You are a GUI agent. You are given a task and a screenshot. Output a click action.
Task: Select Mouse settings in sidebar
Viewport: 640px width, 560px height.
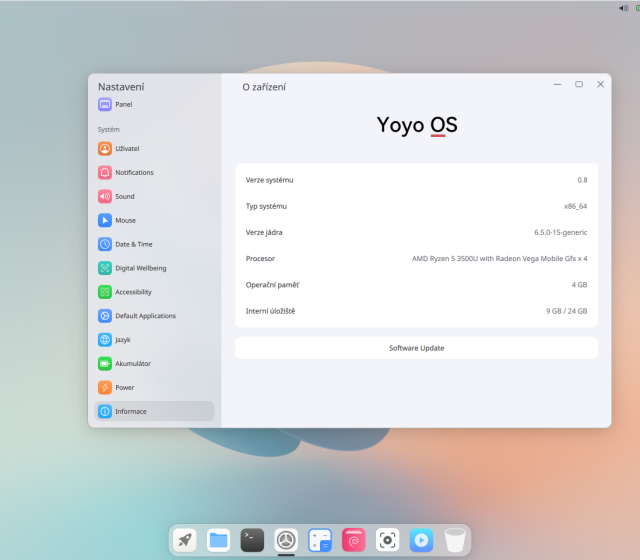coord(125,220)
